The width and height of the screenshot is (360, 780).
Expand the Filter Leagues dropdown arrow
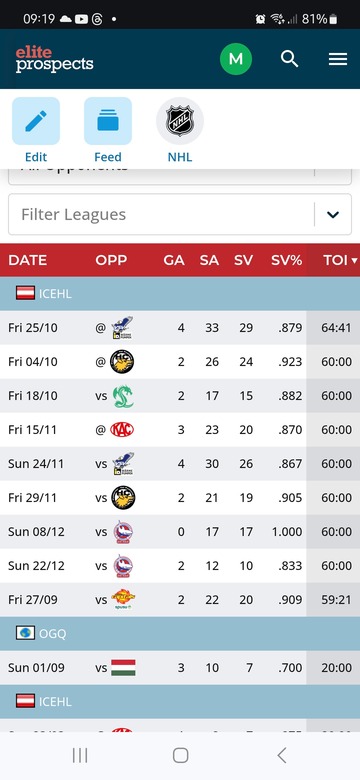click(x=333, y=214)
